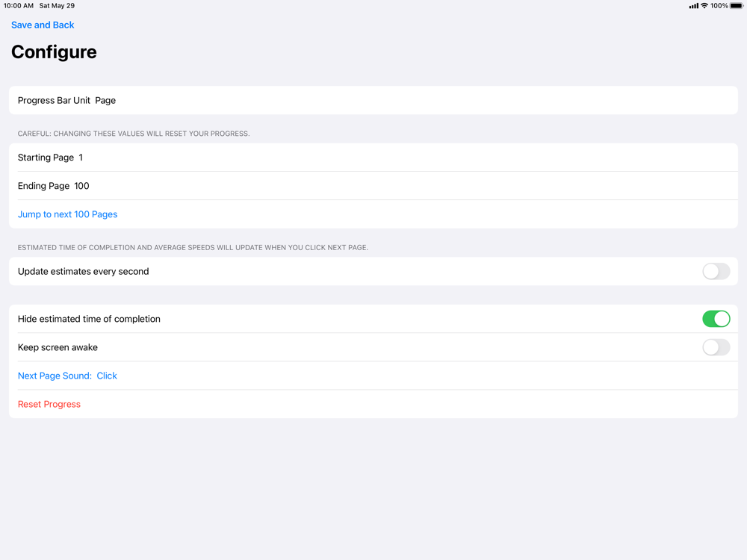Edit the Ending Page value 100

click(81, 186)
